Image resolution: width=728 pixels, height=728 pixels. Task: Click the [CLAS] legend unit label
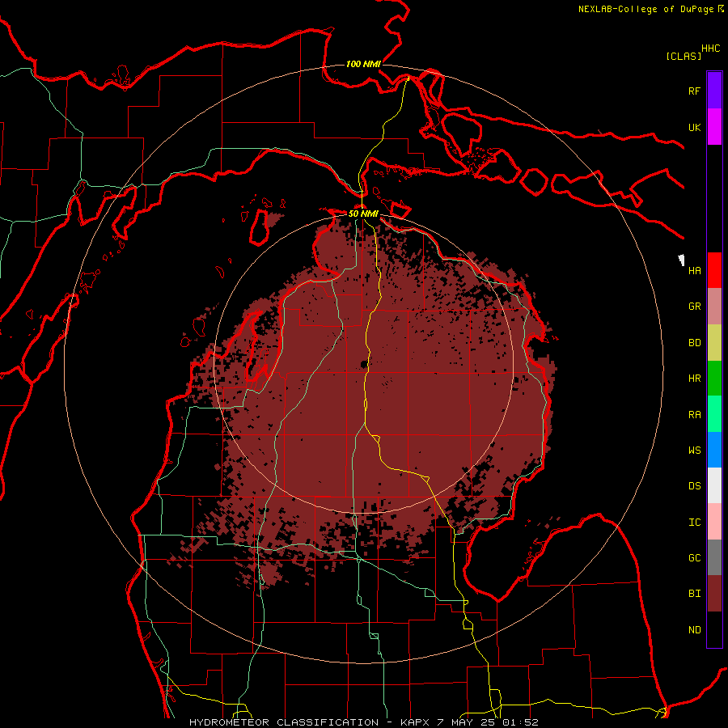point(684,56)
